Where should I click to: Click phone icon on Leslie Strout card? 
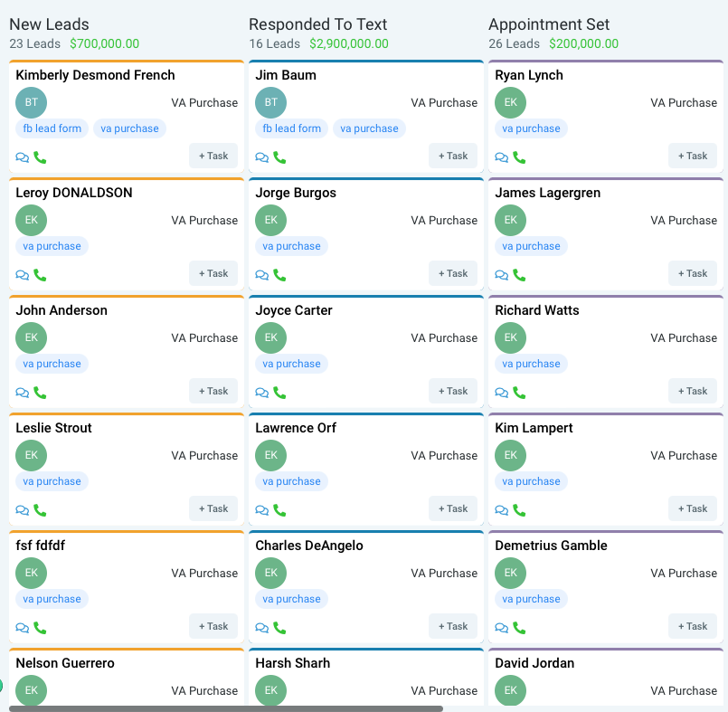[40, 510]
